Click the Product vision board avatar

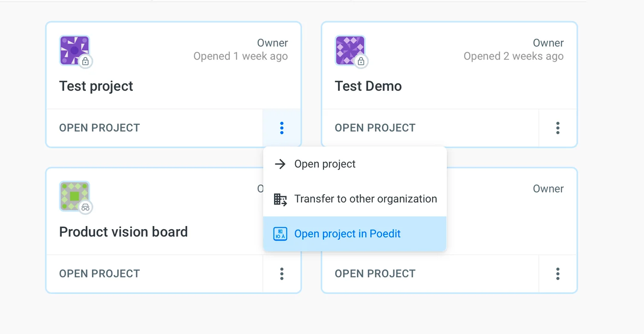74,196
